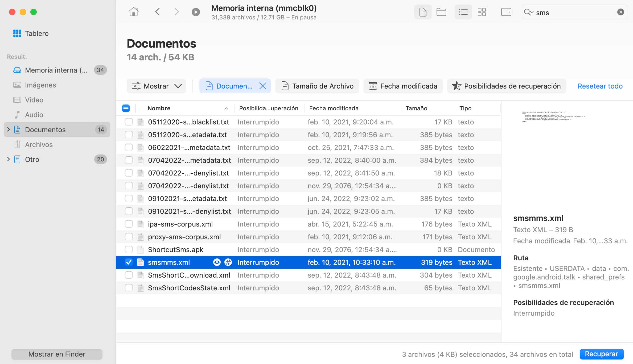Check the ShortcutSms.apk checkbox
Screen dimensions: 633x364
129,250
